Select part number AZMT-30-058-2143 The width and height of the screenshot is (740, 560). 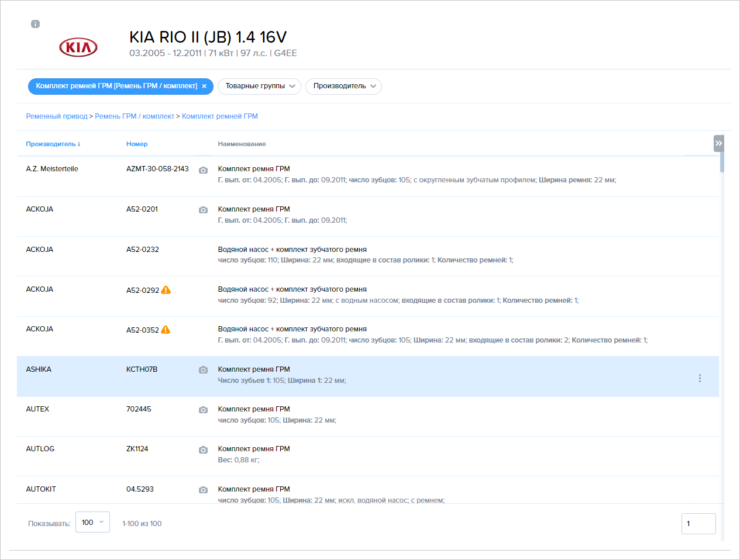click(157, 169)
